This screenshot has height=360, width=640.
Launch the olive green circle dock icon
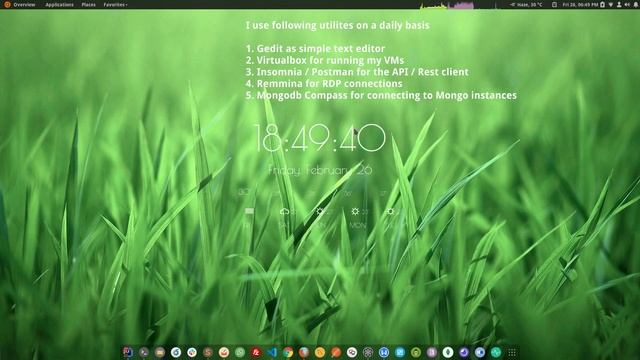coord(416,352)
